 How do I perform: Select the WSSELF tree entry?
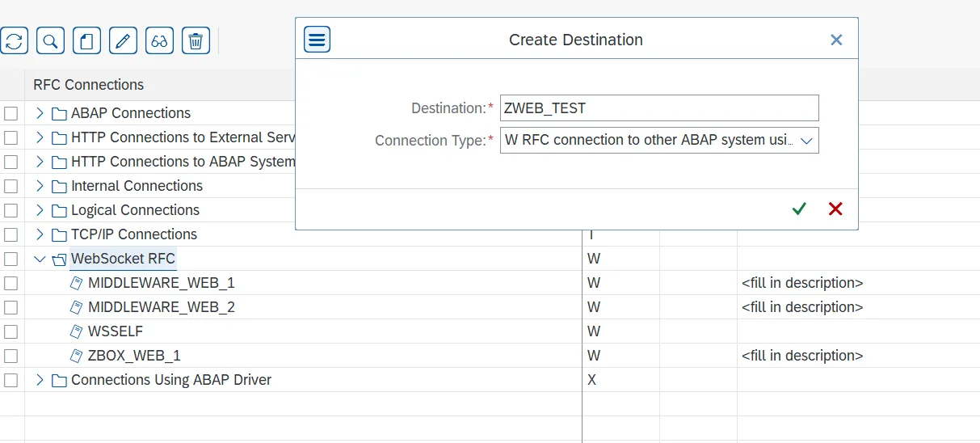(116, 331)
